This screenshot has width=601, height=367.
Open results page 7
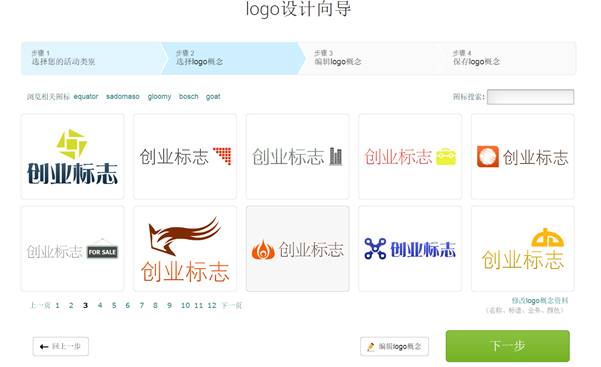point(142,306)
